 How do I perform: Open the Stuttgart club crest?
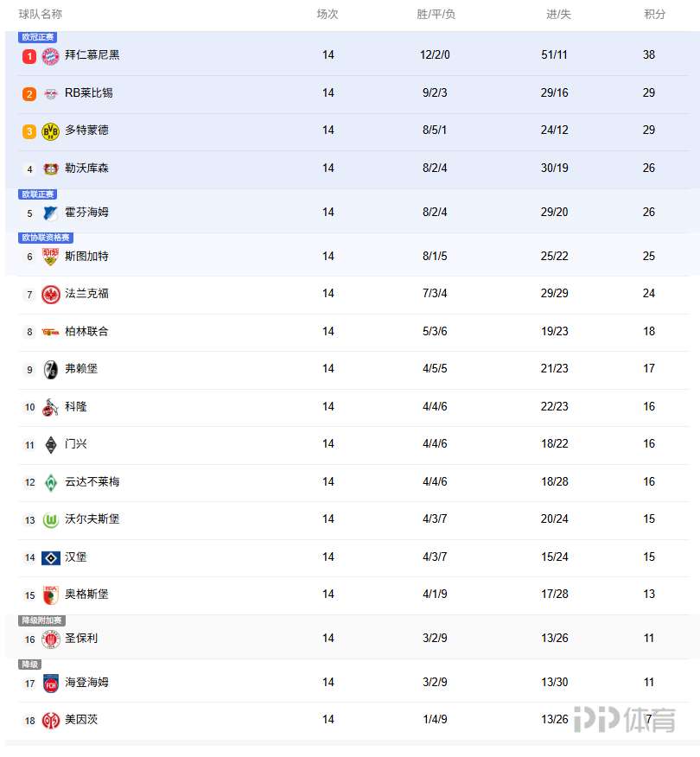pos(50,257)
